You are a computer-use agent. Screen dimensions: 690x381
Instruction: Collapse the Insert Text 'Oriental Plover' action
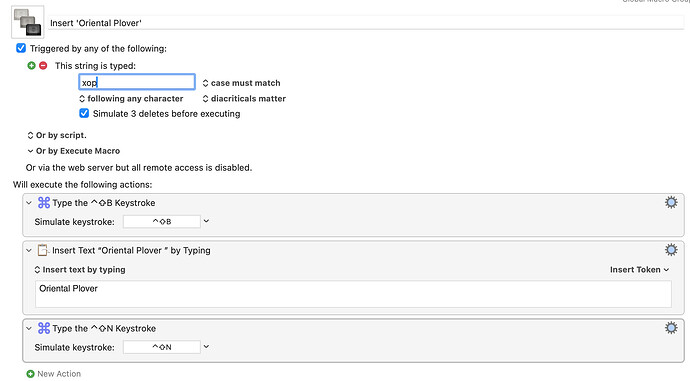[x=29, y=250]
